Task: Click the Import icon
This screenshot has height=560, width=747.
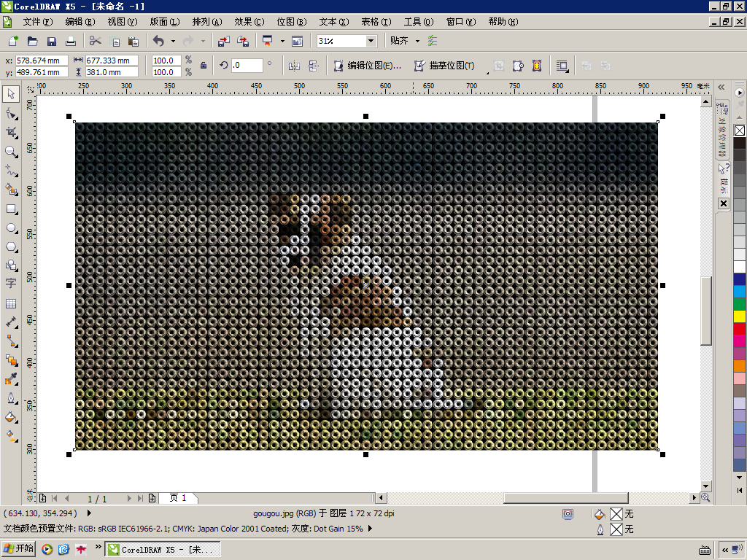Action: 223,42
